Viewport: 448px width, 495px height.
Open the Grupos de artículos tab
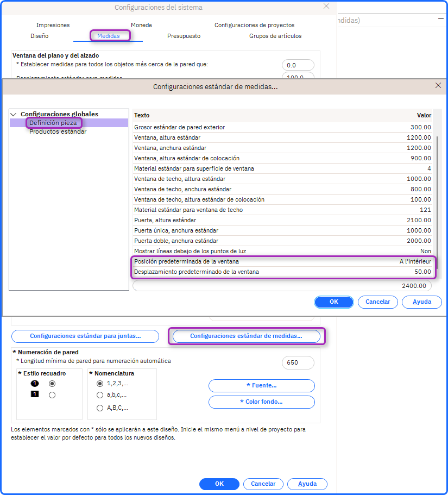[x=275, y=36]
